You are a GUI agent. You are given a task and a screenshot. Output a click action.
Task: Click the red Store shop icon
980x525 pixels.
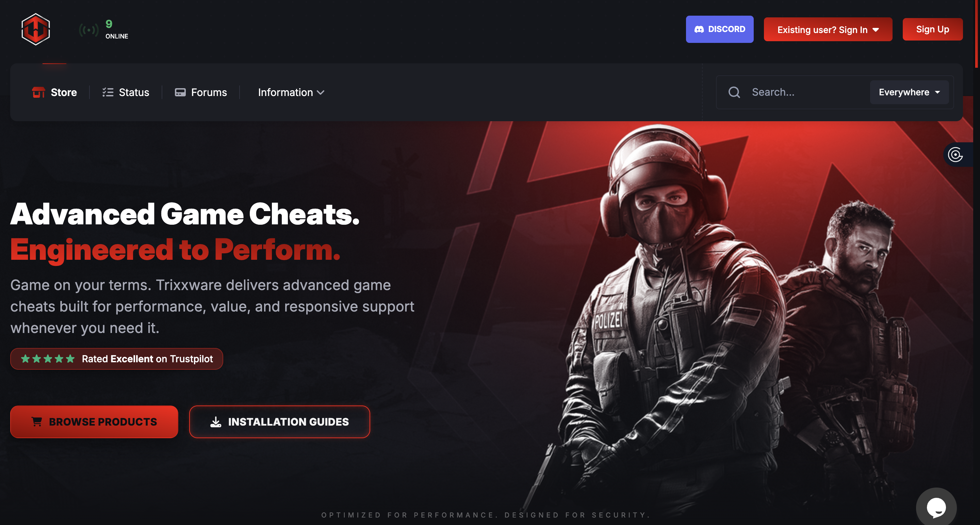(x=38, y=92)
